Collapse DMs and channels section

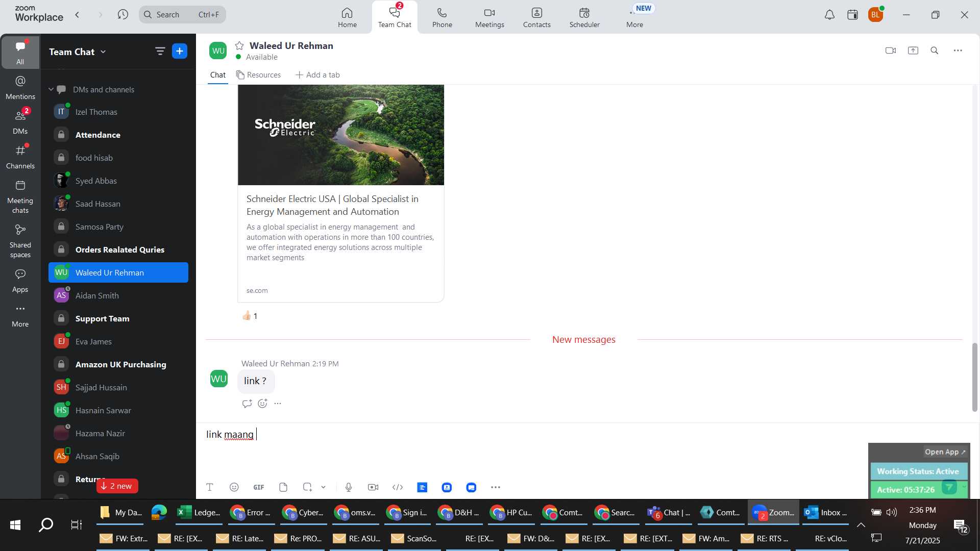51,89
